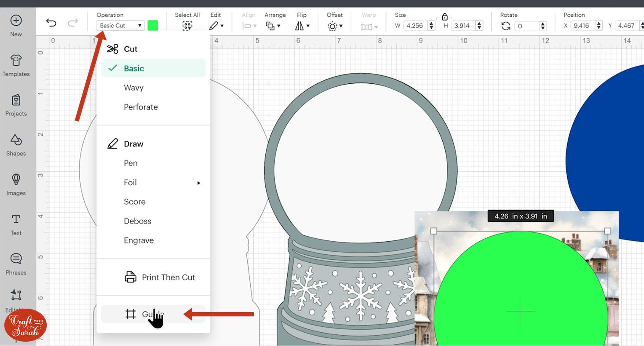
Task: Open the Shapes panel
Action: coord(16,145)
